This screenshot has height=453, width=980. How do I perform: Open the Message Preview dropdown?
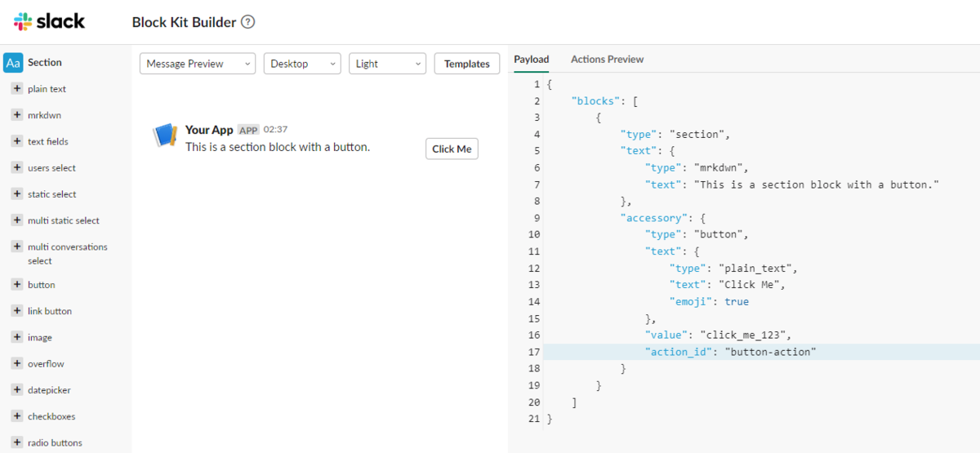tap(198, 64)
